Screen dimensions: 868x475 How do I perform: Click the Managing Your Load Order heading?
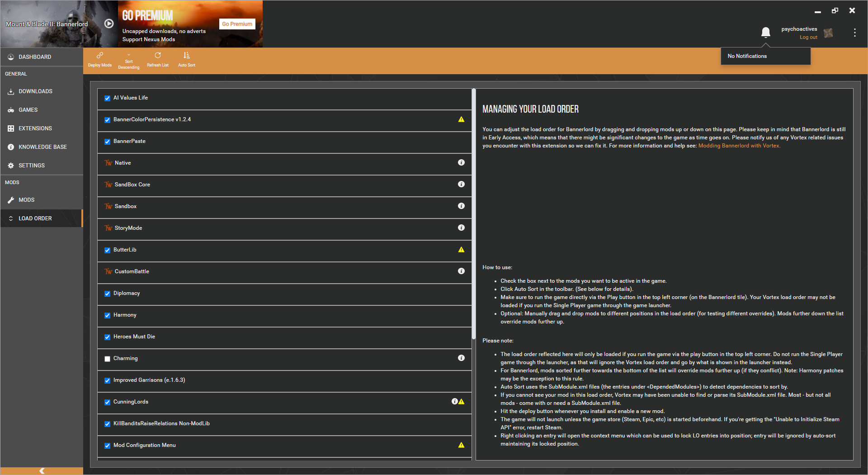(530, 109)
